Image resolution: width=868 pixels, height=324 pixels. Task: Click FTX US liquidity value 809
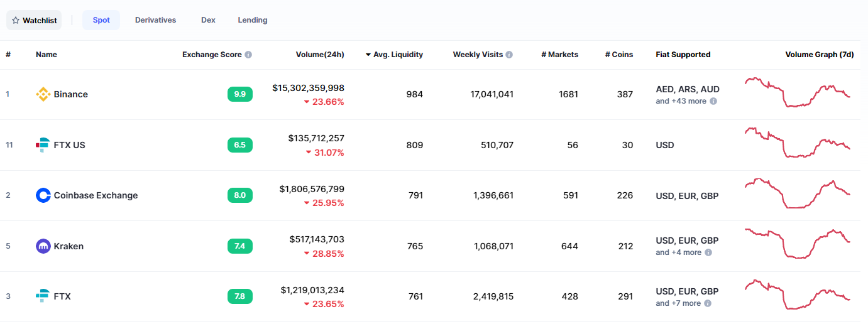415,145
